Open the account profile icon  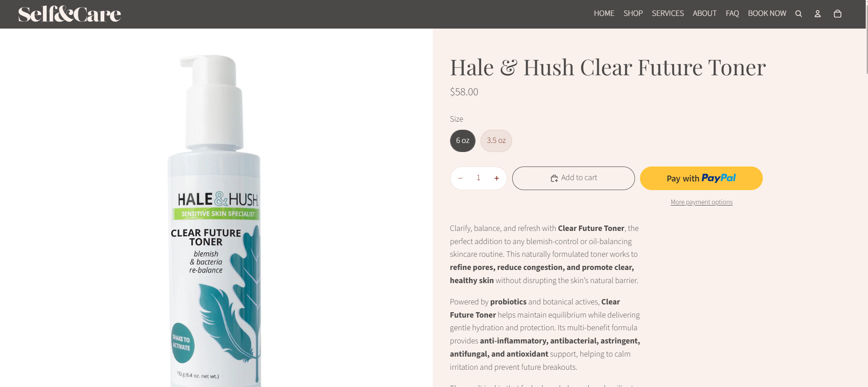(x=818, y=14)
